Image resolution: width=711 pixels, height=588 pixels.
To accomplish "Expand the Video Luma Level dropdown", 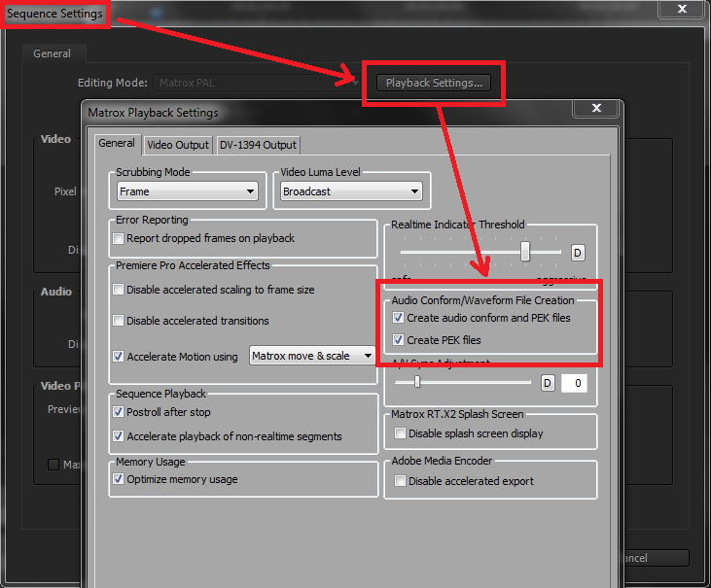I will click(350, 191).
